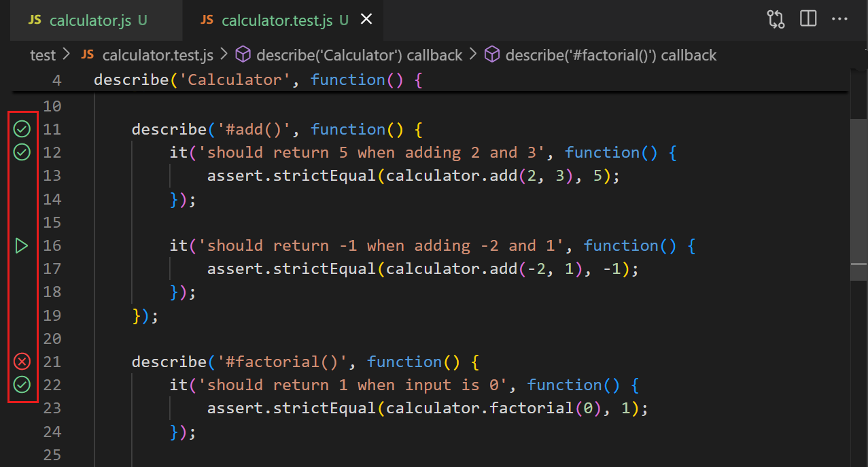Open the Compare Changes diff icon

click(x=775, y=19)
